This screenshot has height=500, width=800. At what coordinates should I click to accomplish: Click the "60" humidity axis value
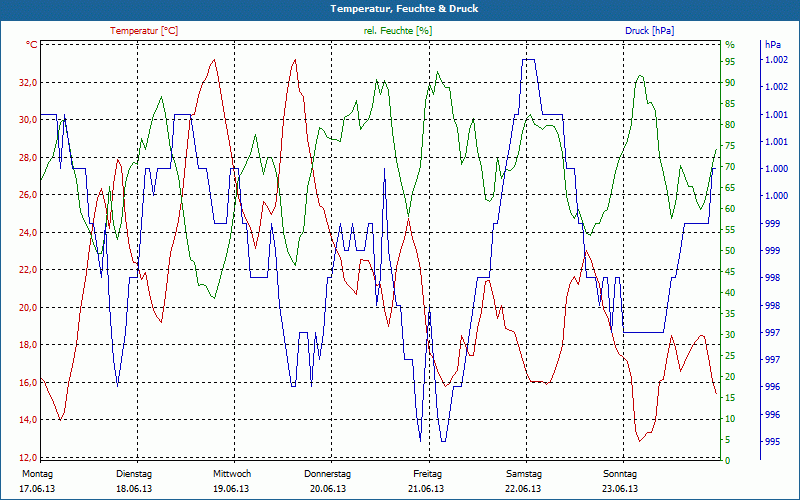730,209
